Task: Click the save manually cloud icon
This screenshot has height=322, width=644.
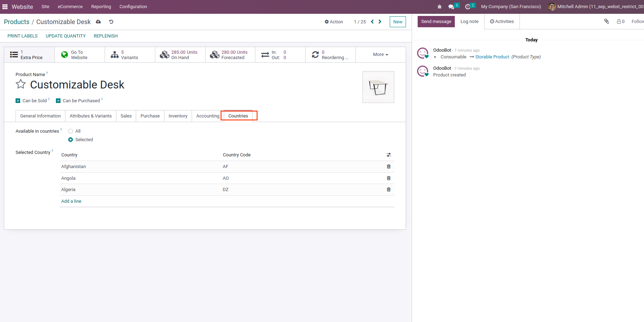Action: (x=98, y=22)
